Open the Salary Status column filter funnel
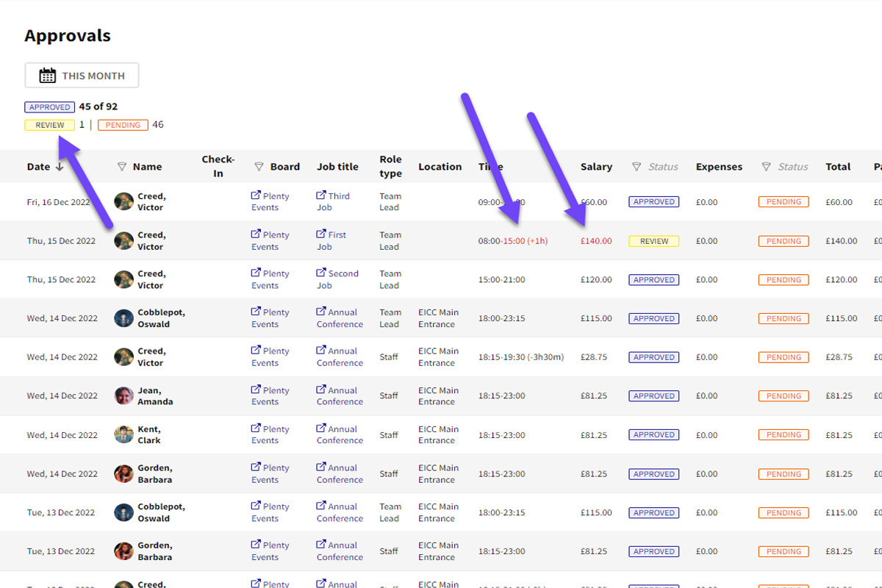882x588 pixels. point(637,167)
